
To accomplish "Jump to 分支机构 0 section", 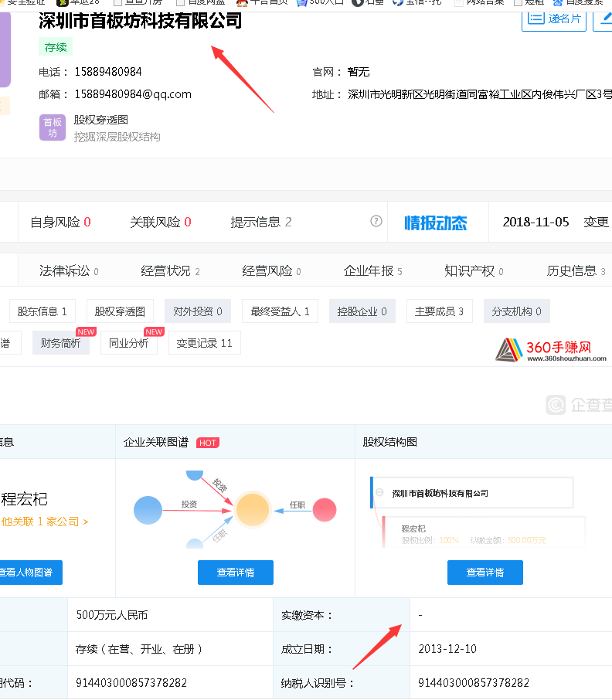I will pos(516,311).
